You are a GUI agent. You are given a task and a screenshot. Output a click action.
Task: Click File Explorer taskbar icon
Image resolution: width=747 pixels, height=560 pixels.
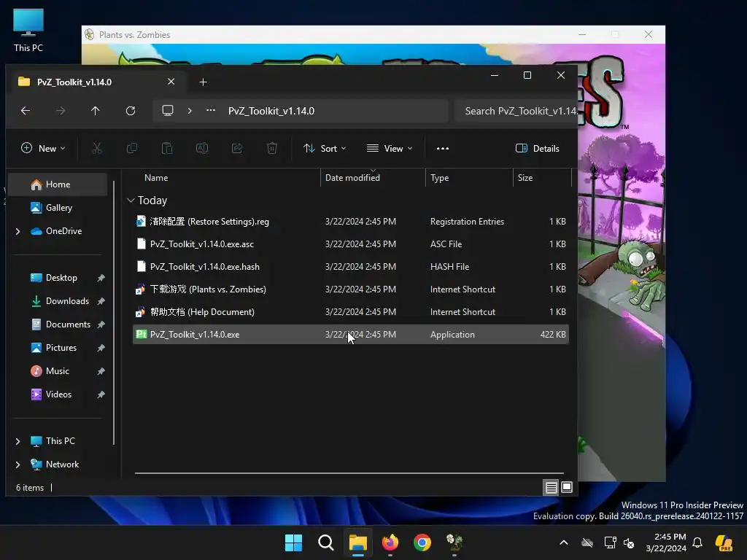(357, 542)
